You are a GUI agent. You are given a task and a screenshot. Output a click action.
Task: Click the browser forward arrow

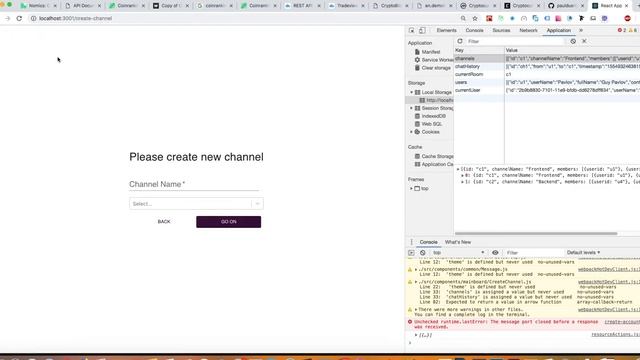coord(7,18)
